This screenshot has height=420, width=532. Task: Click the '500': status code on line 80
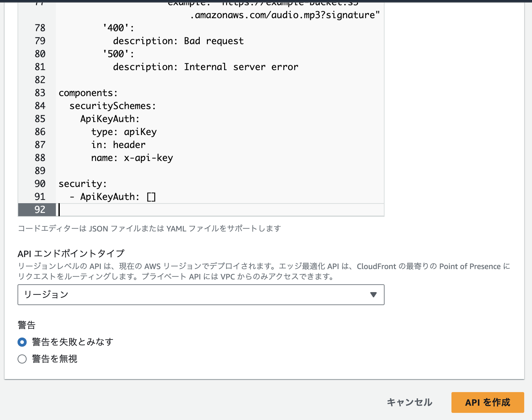[x=118, y=54]
